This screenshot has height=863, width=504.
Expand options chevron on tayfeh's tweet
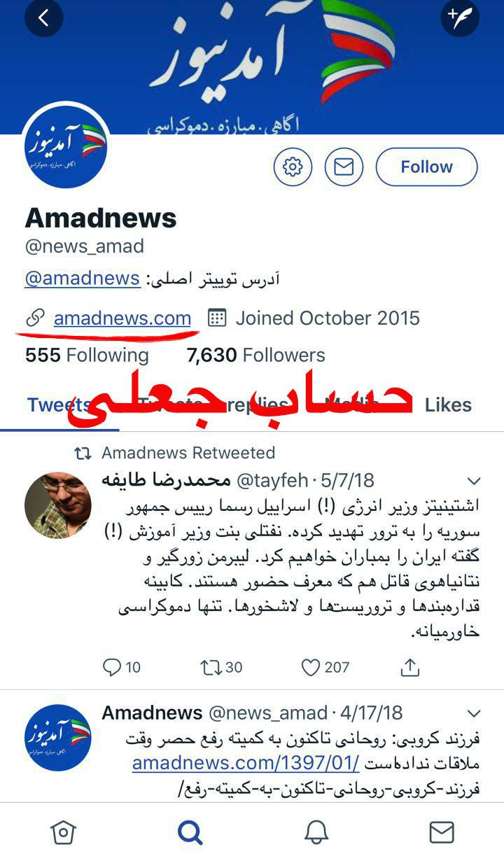point(474,482)
